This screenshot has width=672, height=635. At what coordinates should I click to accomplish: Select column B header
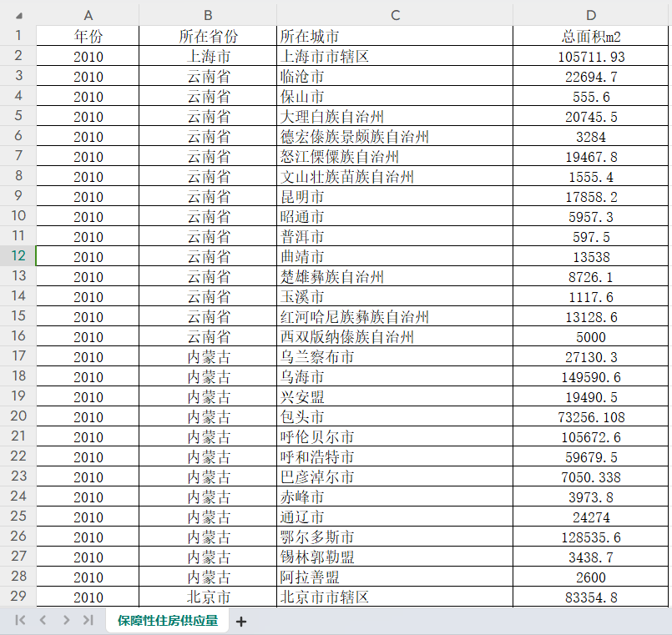click(x=208, y=16)
